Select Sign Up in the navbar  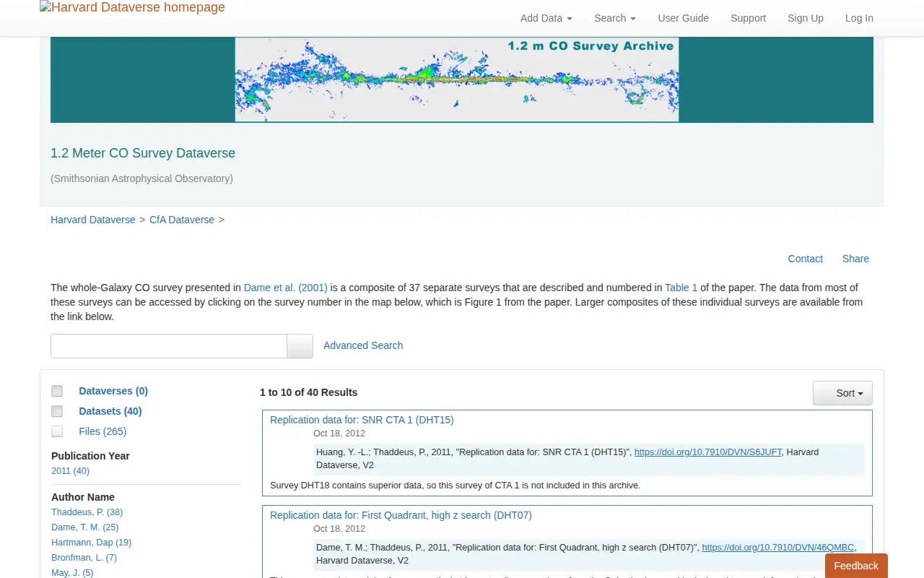[806, 18]
